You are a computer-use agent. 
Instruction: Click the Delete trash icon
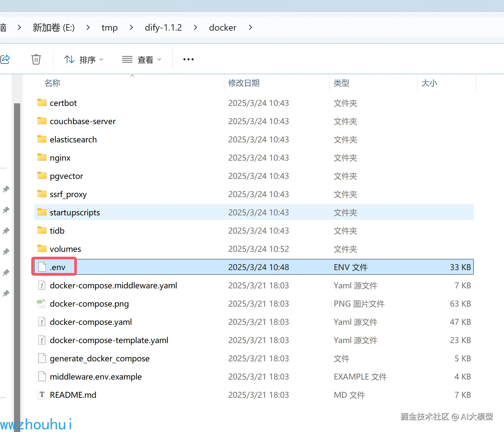click(x=36, y=59)
